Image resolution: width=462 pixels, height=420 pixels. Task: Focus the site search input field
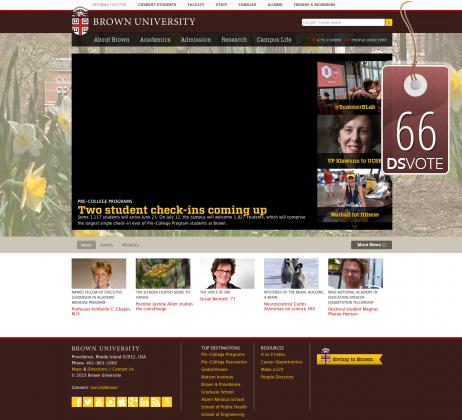343,22
